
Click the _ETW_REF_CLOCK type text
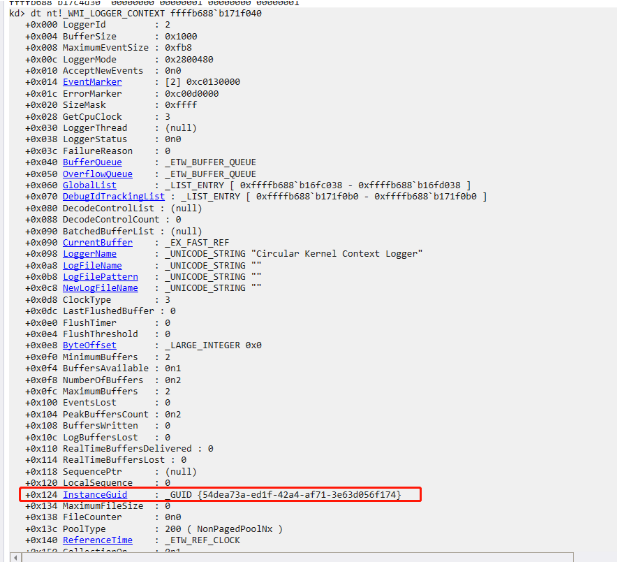click(x=202, y=540)
